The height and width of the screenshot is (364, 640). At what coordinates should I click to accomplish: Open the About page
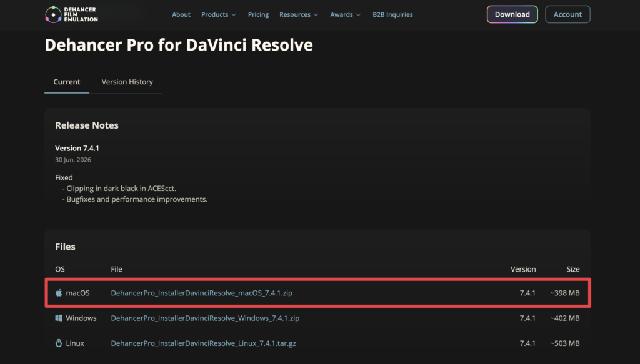coord(181,15)
